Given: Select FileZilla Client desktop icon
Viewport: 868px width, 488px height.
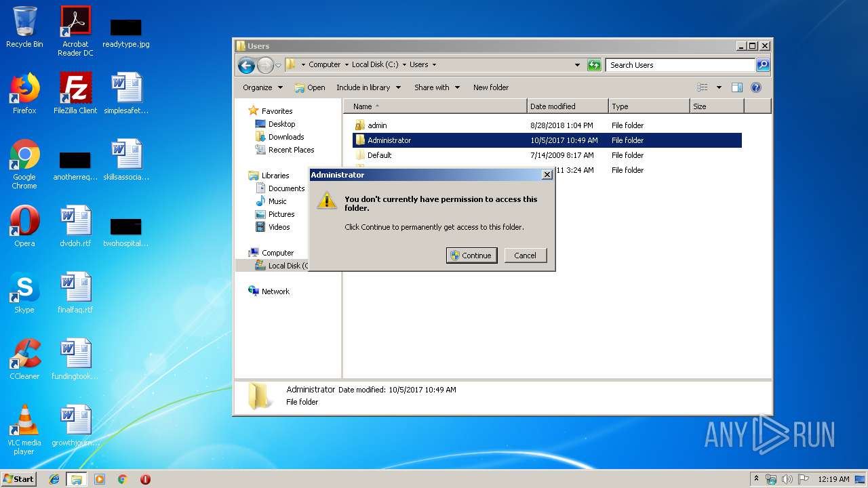Looking at the screenshot, I should click(x=75, y=94).
